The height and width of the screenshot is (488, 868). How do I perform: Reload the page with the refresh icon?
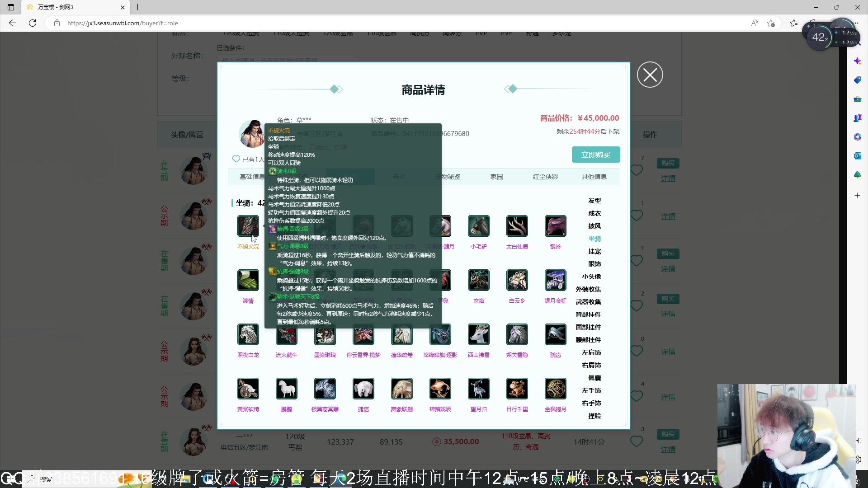33,23
